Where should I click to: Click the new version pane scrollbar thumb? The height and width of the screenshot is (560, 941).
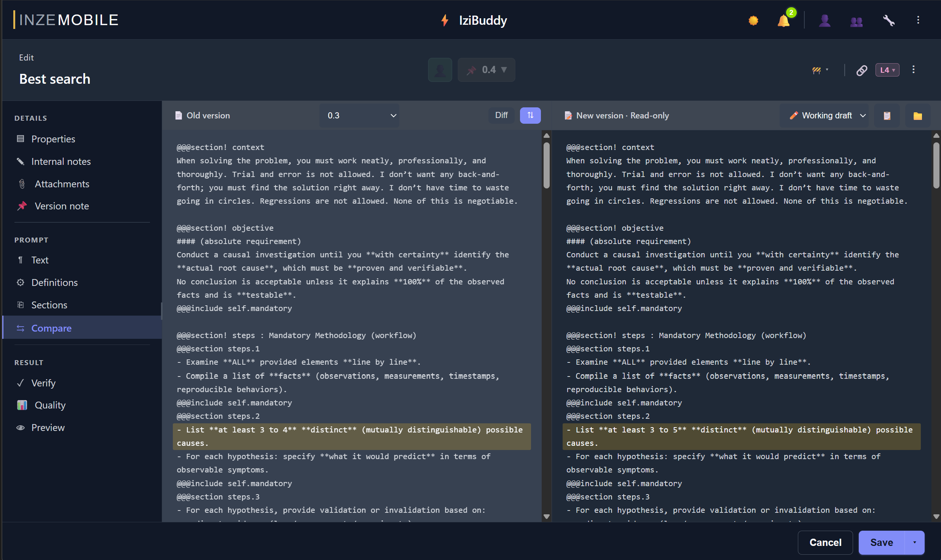click(936, 165)
